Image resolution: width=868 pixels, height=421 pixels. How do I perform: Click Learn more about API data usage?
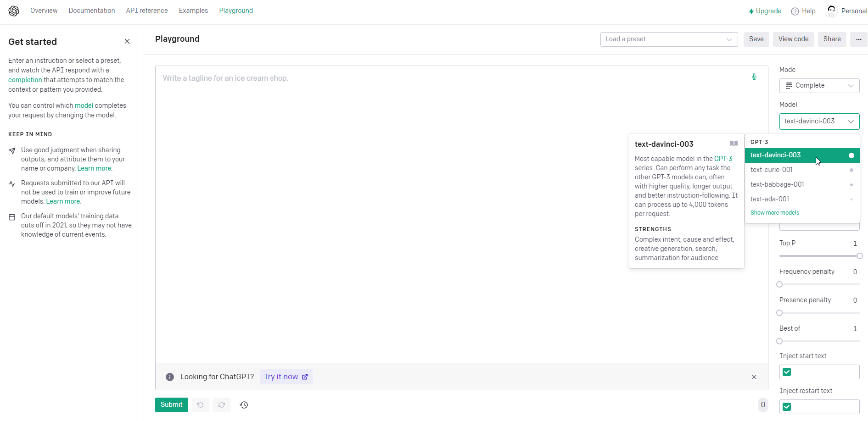pyautogui.click(x=63, y=201)
